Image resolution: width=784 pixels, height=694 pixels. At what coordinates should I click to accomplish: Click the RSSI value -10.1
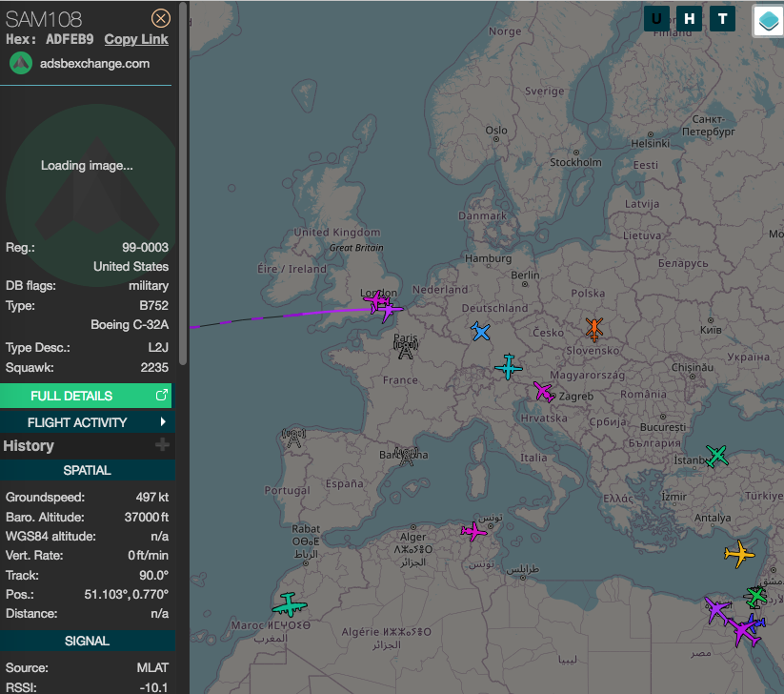point(153,687)
